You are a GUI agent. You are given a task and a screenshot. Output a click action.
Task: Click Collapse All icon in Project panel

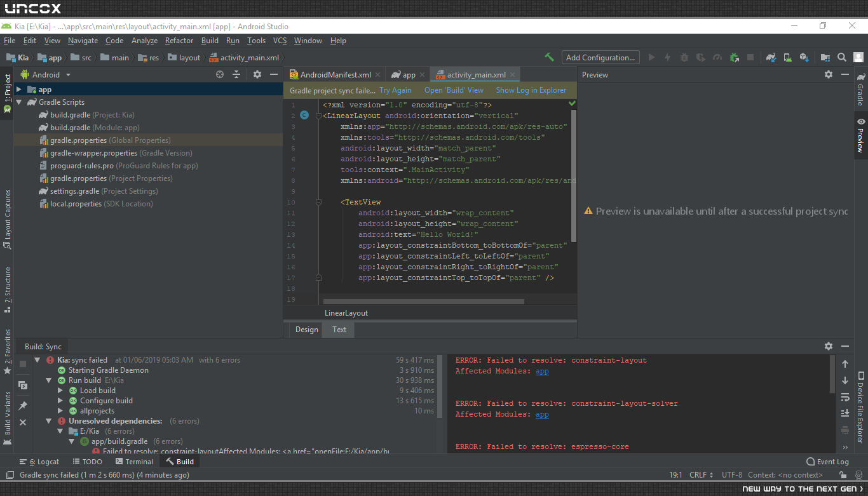236,74
